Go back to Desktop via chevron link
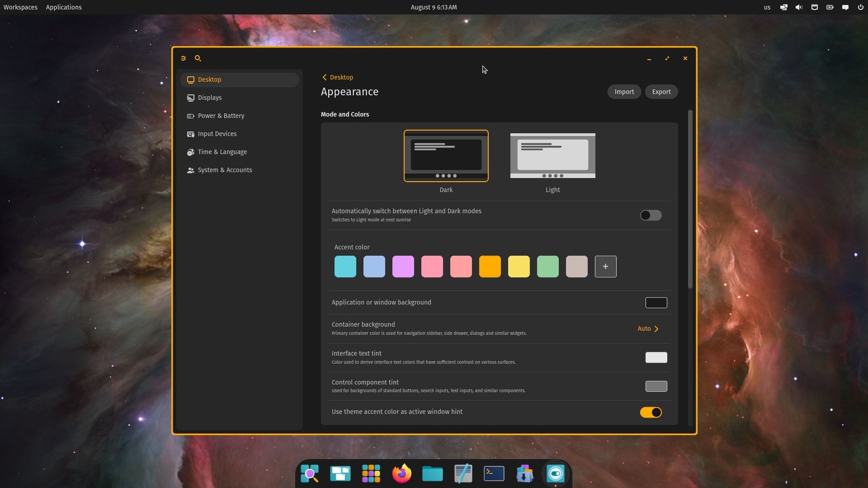This screenshot has width=868, height=488. [x=337, y=77]
